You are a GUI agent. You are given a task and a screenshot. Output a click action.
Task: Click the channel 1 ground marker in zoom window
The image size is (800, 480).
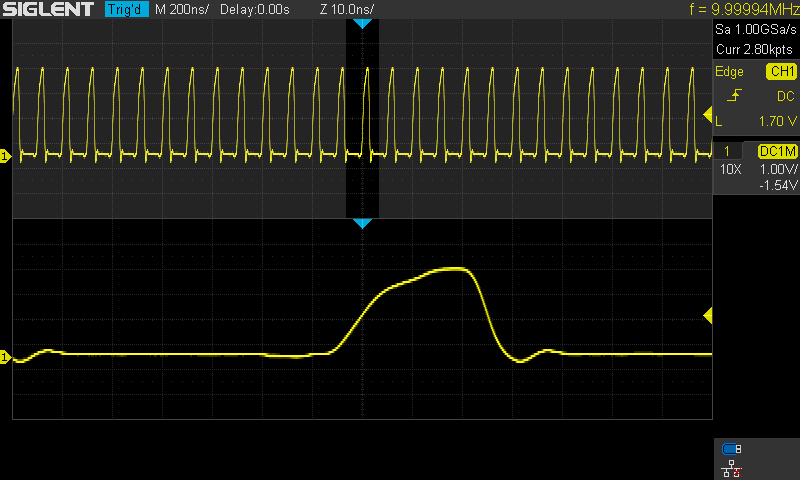point(5,357)
